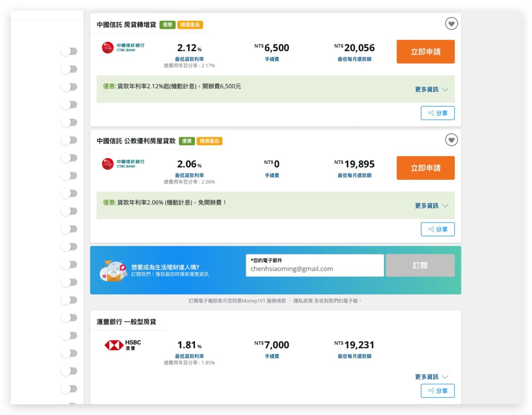Click 總費用年百分率 : 2.17% text
Image resolution: width=532 pixels, height=415 pixels.
(189, 66)
